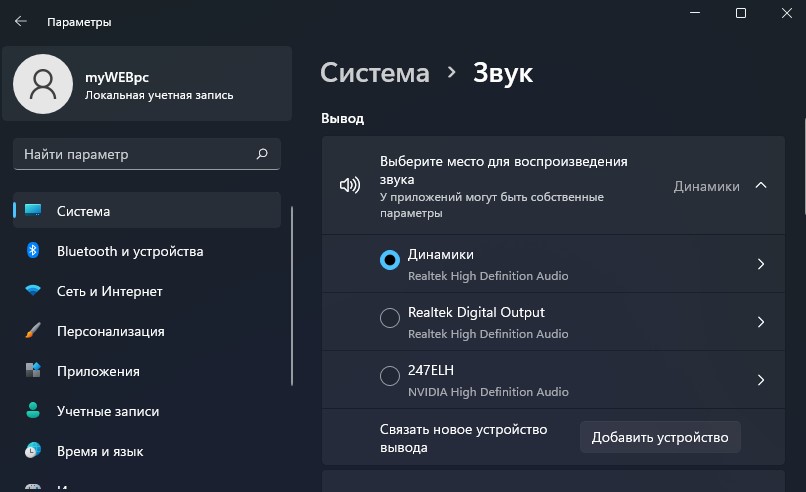This screenshot has height=492, width=806.
Task: Click the Параметры window title
Action: click(x=79, y=22)
